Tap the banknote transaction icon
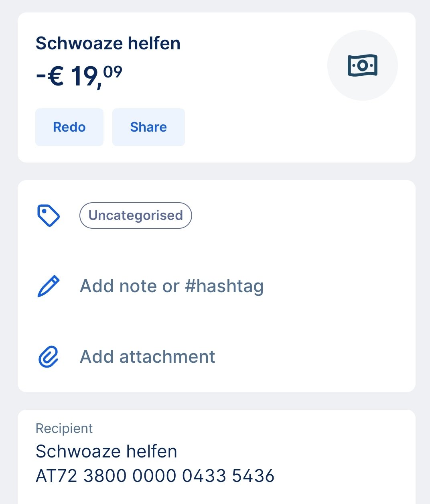This screenshot has height=504, width=430. [x=363, y=65]
